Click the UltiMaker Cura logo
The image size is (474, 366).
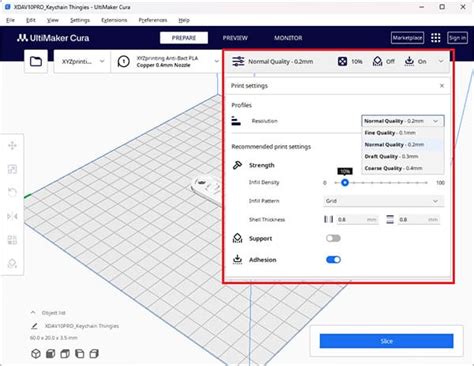(53, 38)
